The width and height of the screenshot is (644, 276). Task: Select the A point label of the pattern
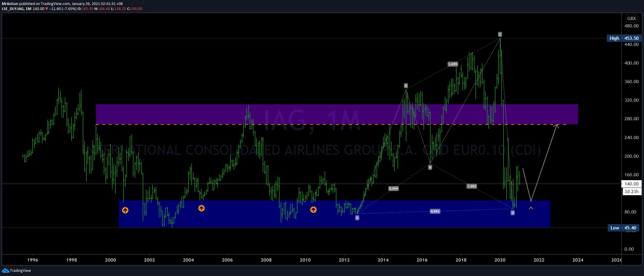(406, 86)
